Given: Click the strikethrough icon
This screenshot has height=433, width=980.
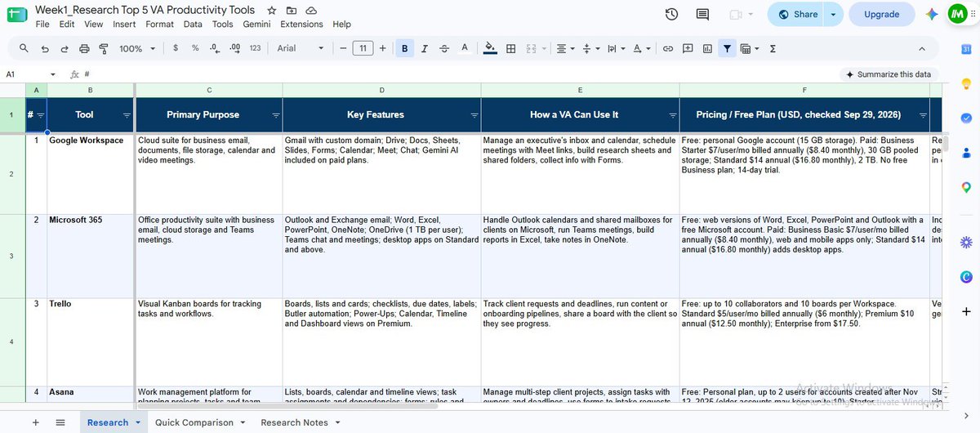Looking at the screenshot, I should (x=444, y=49).
